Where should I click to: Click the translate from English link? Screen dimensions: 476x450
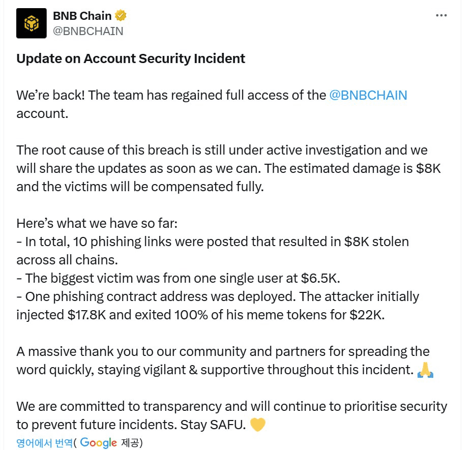coord(44,443)
